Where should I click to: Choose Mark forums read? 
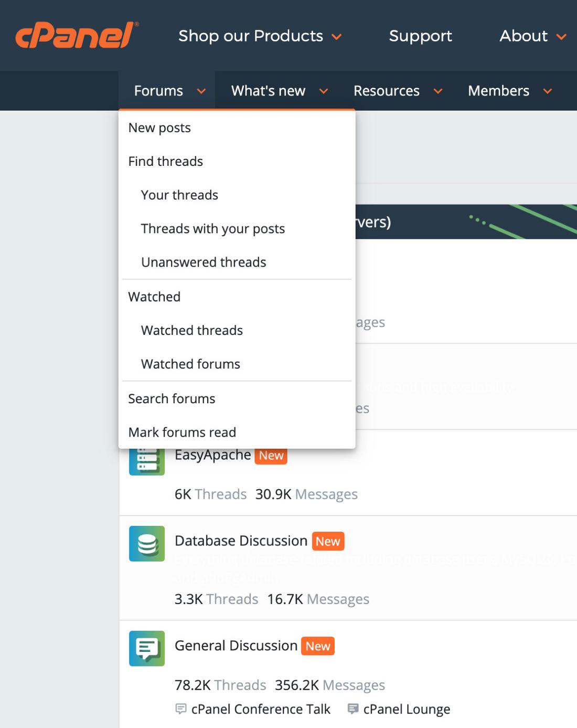click(x=181, y=431)
